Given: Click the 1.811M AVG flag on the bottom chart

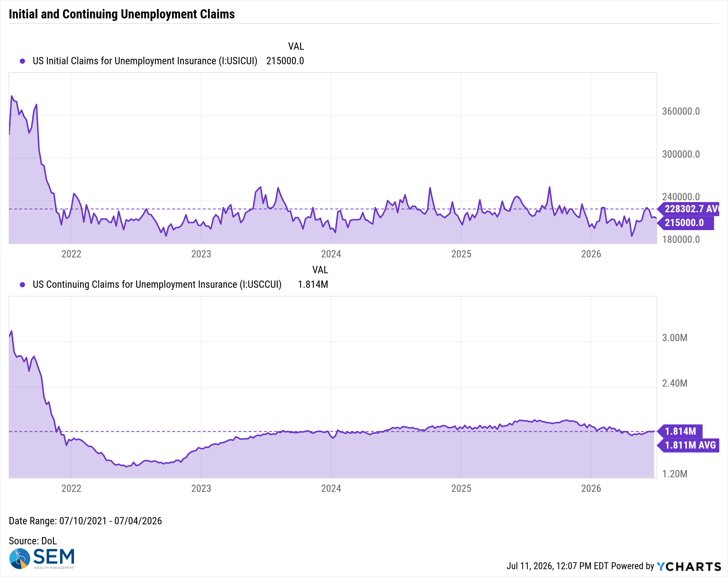Looking at the screenshot, I should coord(688,445).
